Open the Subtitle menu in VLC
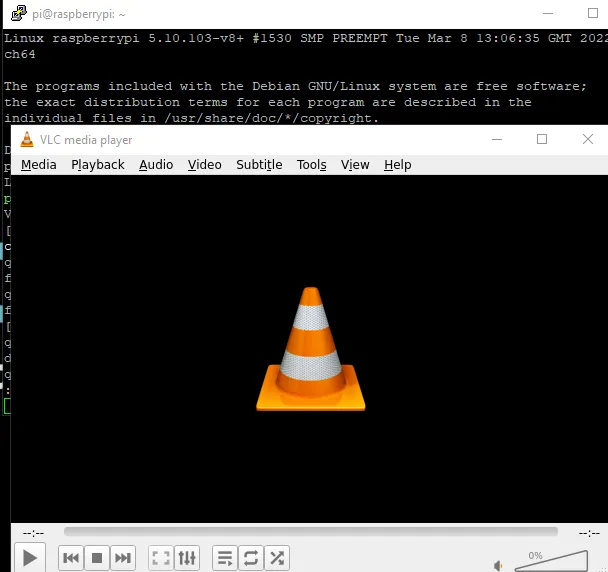 point(259,165)
